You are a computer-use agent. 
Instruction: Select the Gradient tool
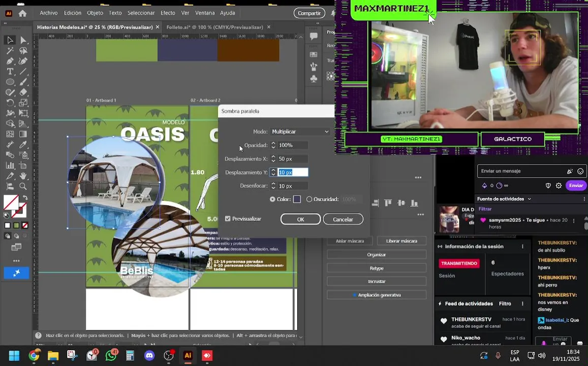coord(23,134)
